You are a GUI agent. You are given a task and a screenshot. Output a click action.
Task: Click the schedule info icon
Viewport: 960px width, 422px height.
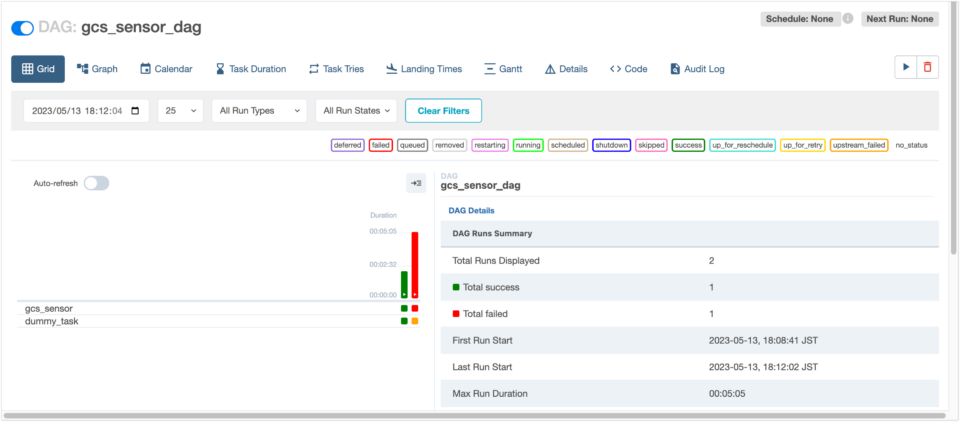[847, 19]
